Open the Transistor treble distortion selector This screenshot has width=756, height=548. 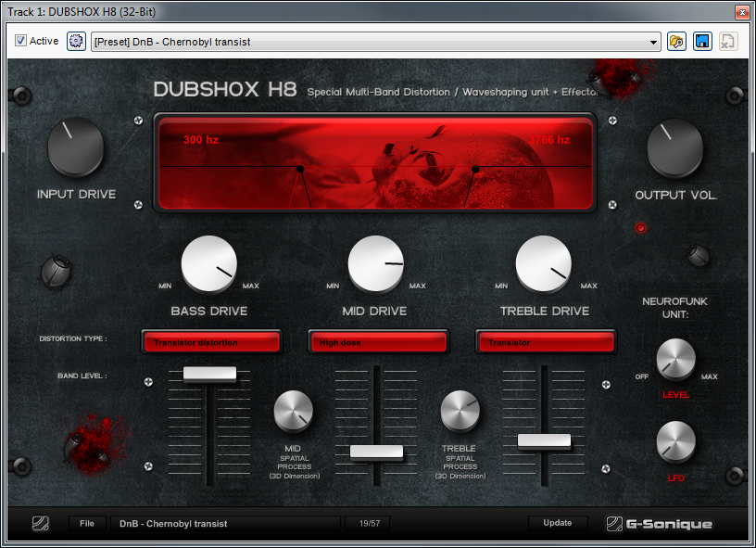coord(546,342)
